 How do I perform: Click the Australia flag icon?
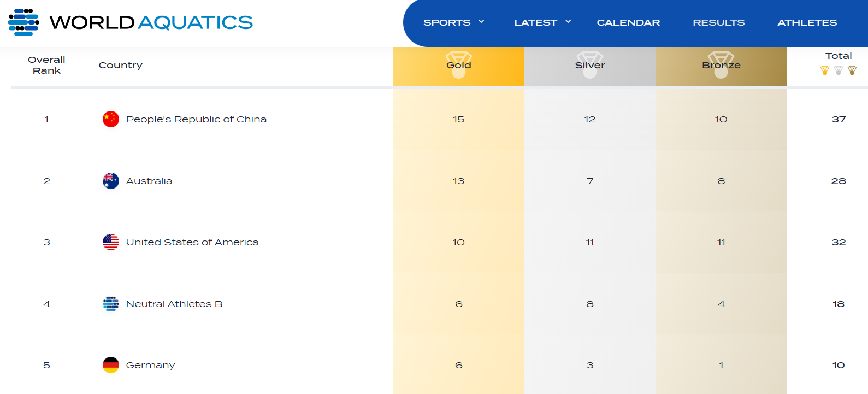pos(111,181)
